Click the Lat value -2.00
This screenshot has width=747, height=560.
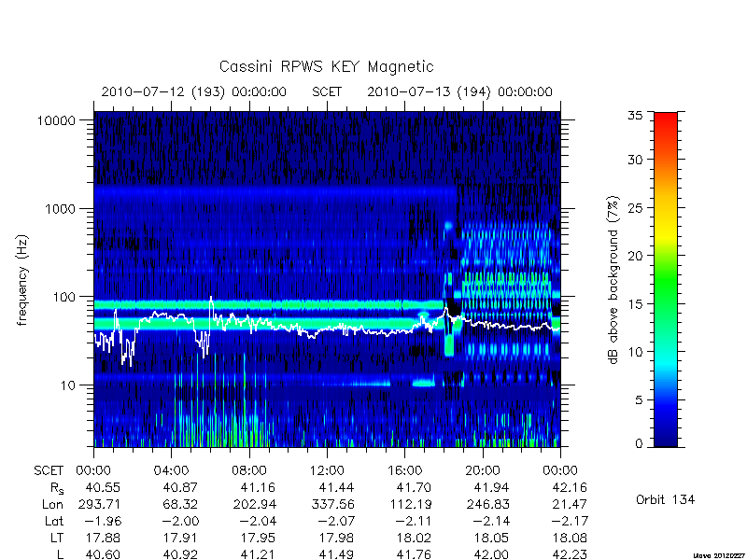(180, 522)
